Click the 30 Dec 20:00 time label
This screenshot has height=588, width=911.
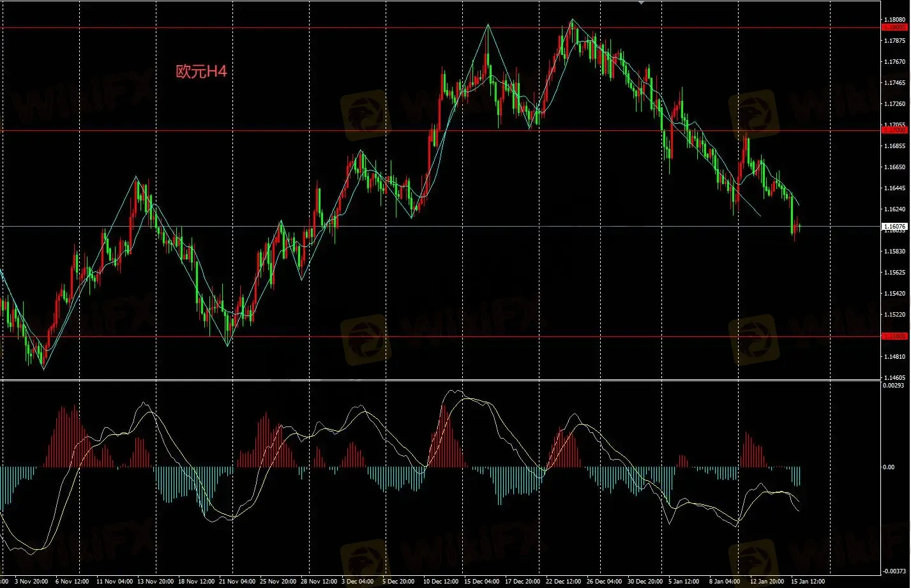(x=646, y=582)
